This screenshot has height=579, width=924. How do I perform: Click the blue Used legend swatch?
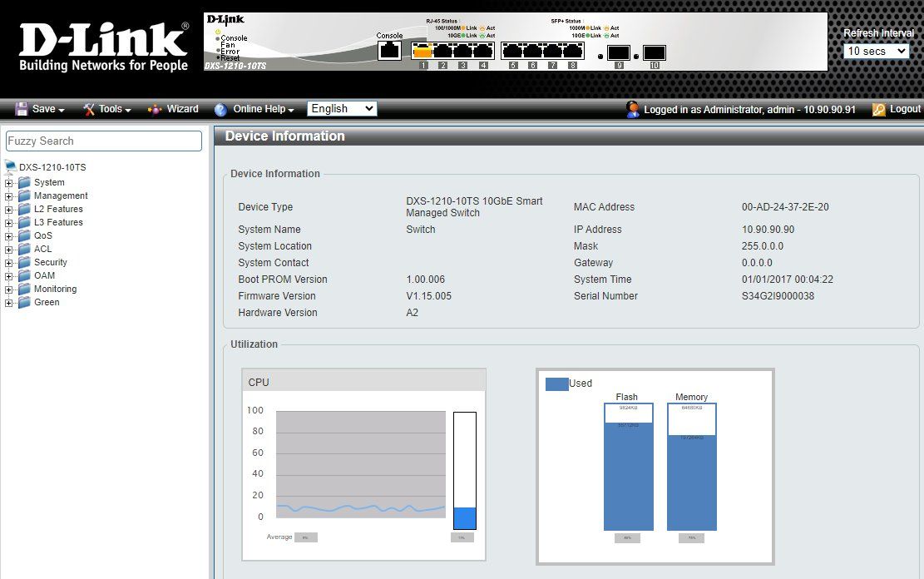557,384
